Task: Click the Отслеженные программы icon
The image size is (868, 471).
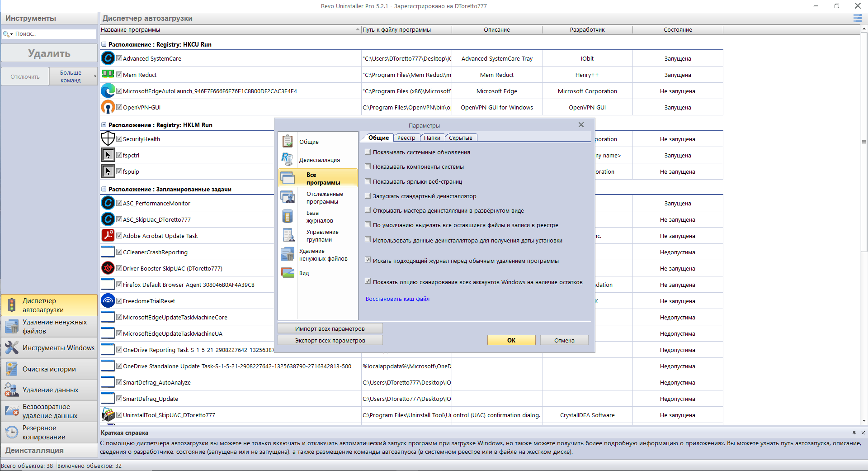Action: (288, 197)
